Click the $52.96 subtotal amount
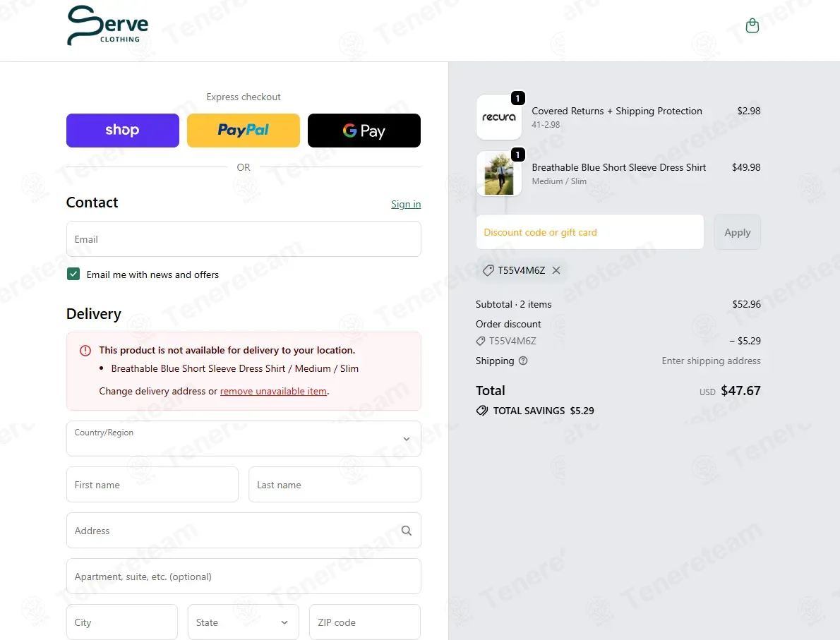840x640 pixels. [x=746, y=304]
